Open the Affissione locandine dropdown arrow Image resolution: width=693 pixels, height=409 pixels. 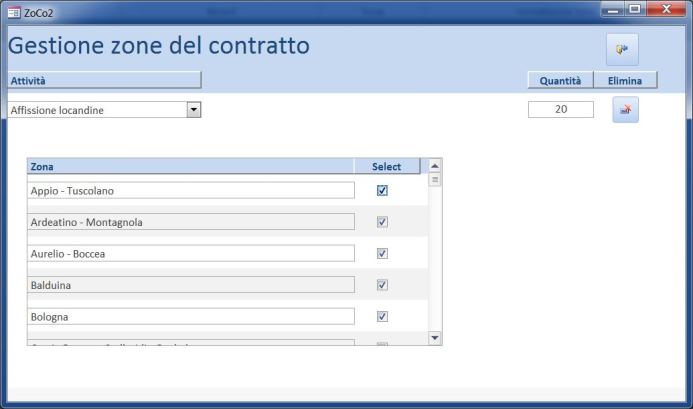pyautogui.click(x=194, y=110)
